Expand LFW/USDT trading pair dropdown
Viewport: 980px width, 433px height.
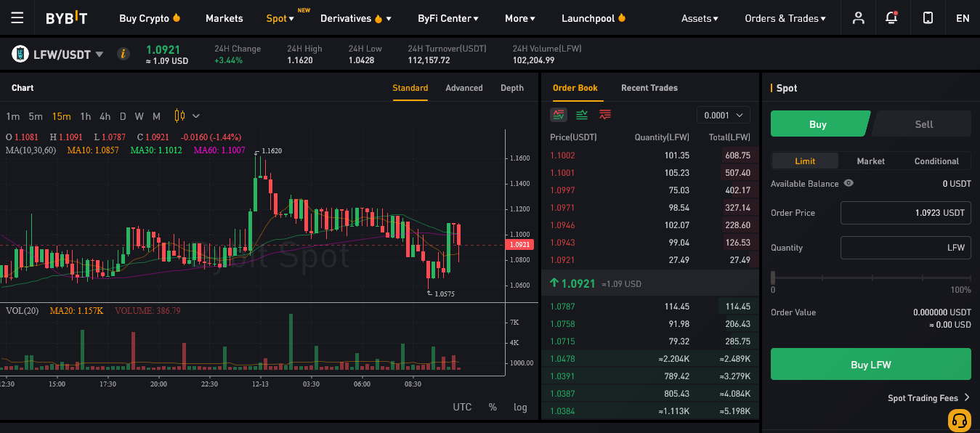pos(100,54)
